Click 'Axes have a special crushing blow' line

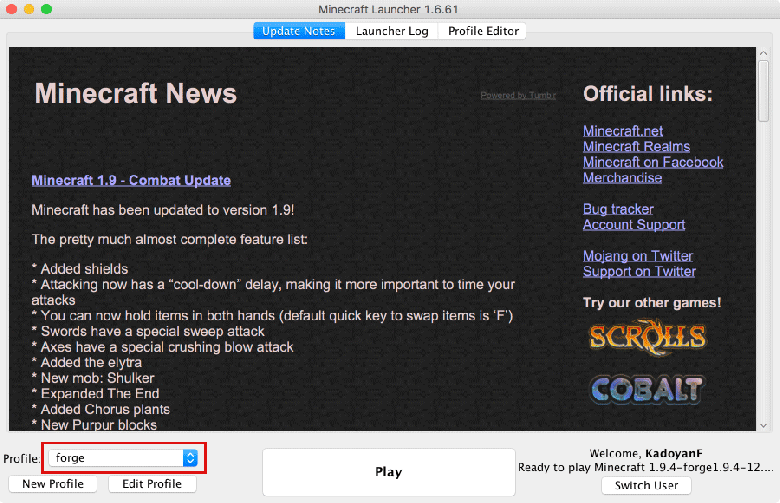[162, 347]
